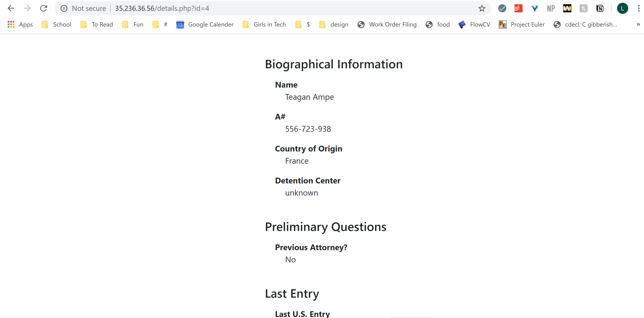Image resolution: width=644 pixels, height=318 pixels.
Task: Expand the School bookmarks folder
Action: pos(57,25)
